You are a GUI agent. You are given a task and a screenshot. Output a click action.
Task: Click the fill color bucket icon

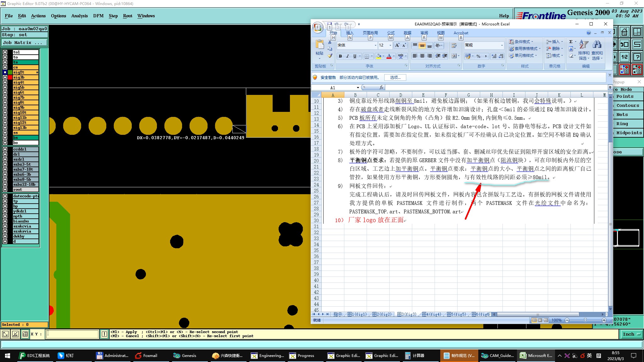[379, 56]
